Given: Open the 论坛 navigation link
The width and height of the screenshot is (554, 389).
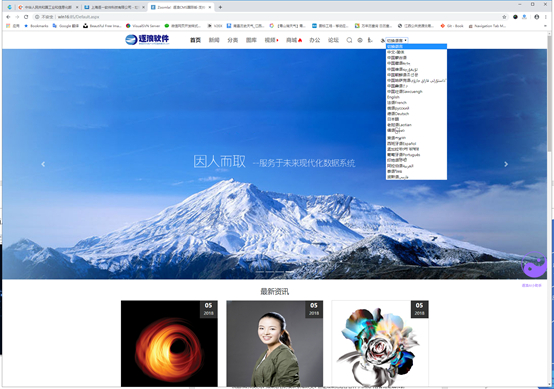Looking at the screenshot, I should (x=333, y=40).
